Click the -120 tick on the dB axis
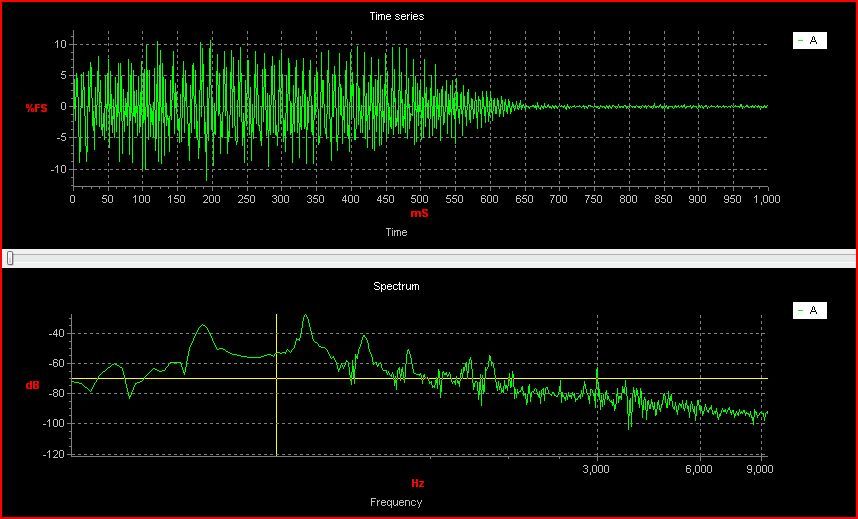 [x=54, y=454]
